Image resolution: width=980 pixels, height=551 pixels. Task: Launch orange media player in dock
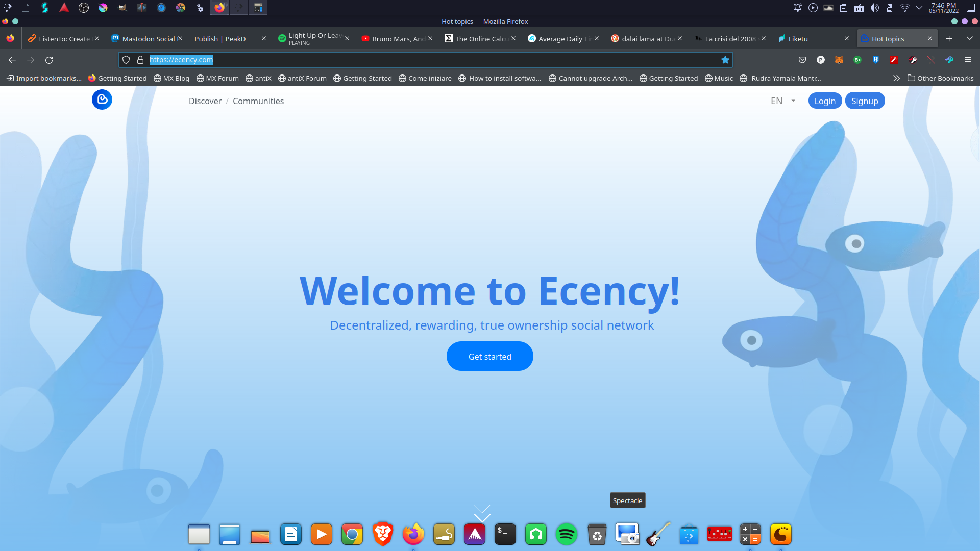coord(322,534)
